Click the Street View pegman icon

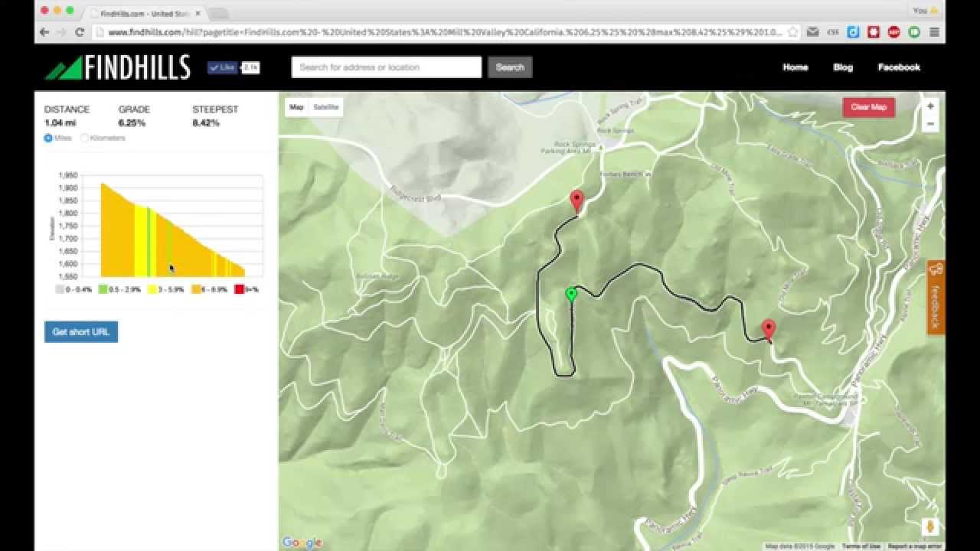pyautogui.click(x=931, y=527)
